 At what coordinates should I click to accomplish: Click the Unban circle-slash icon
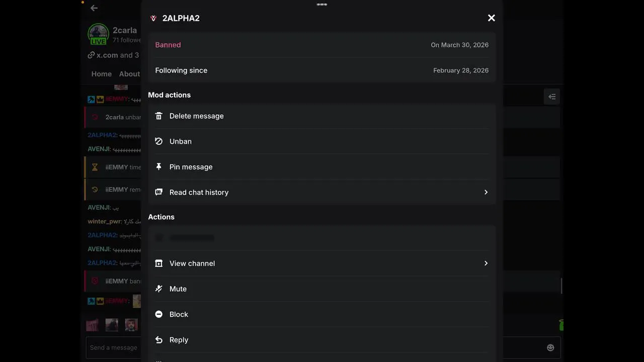pos(159,141)
